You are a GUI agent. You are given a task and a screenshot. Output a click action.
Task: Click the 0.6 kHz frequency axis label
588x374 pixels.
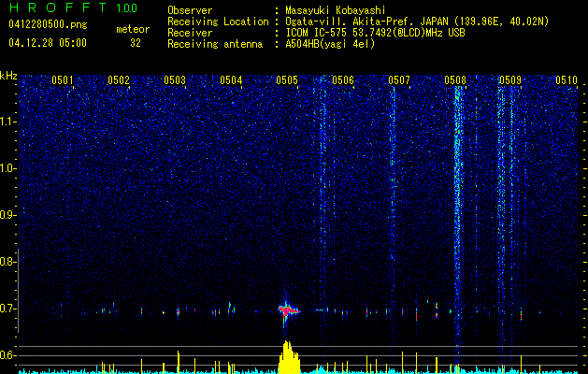[7, 355]
